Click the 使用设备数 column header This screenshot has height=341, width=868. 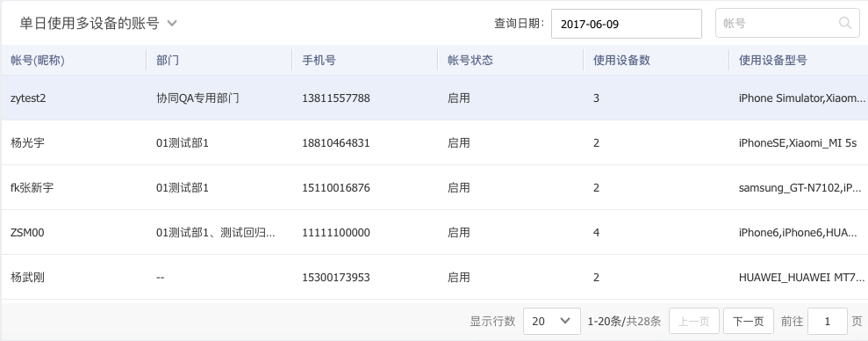coord(621,61)
